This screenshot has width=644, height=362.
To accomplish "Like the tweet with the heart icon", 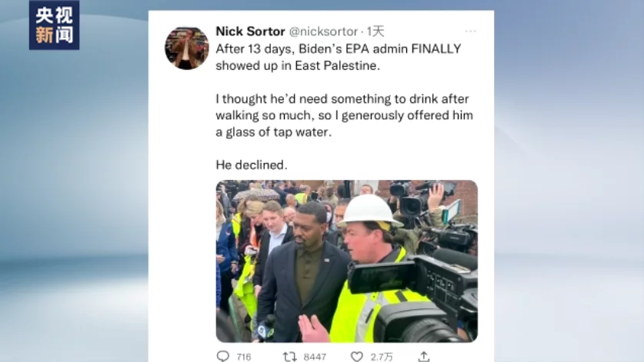I will coord(357,356).
